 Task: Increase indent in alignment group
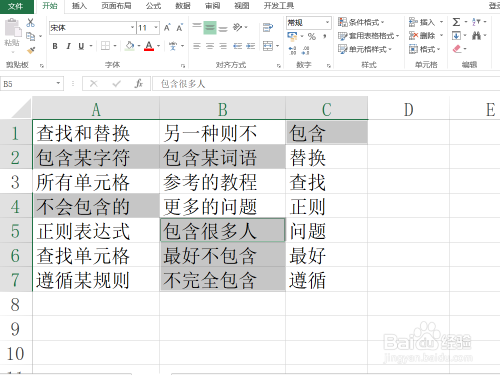coord(251,46)
